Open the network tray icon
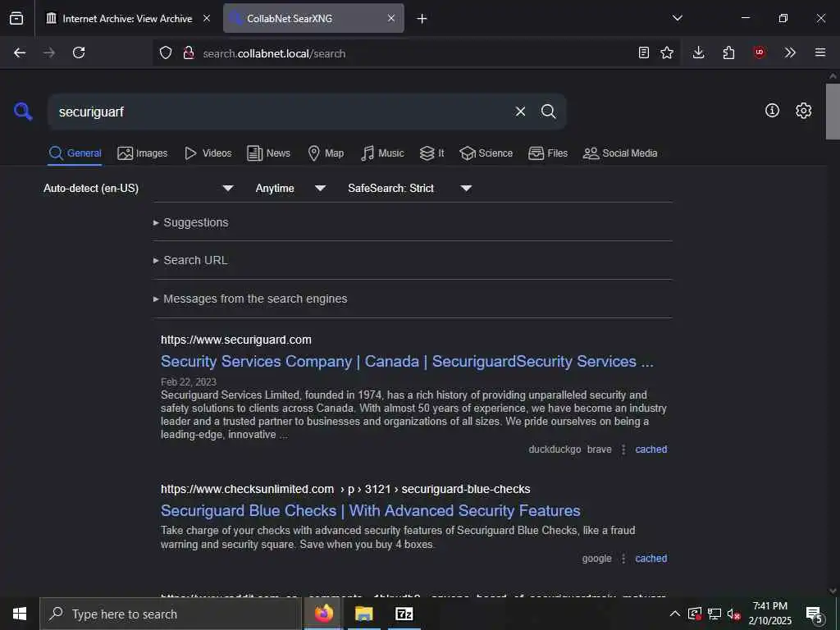The width and height of the screenshot is (840, 630). [714, 614]
